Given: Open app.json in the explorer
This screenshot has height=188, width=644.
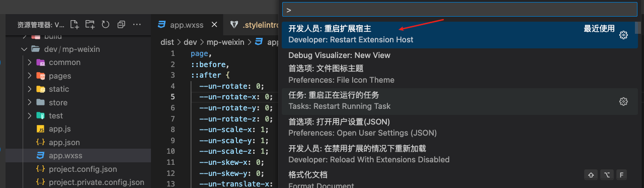Looking at the screenshot, I should pyautogui.click(x=64, y=142).
